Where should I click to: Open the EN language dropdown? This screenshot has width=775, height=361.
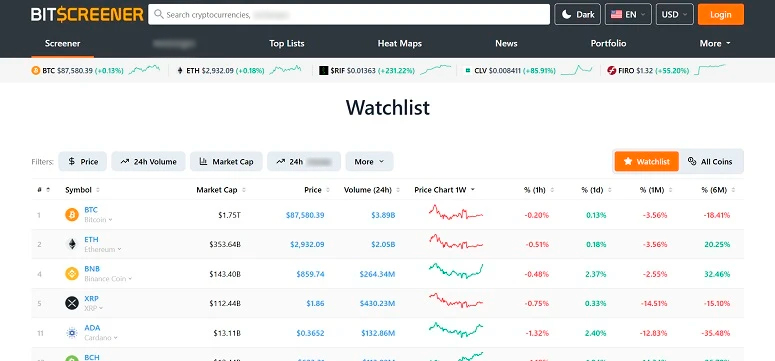coord(628,14)
